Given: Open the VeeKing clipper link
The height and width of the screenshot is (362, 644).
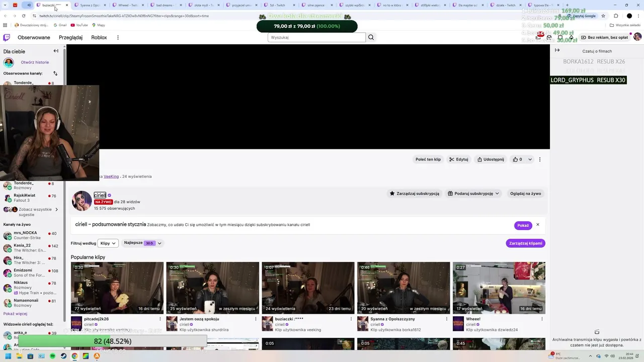Looking at the screenshot, I should [x=111, y=176].
